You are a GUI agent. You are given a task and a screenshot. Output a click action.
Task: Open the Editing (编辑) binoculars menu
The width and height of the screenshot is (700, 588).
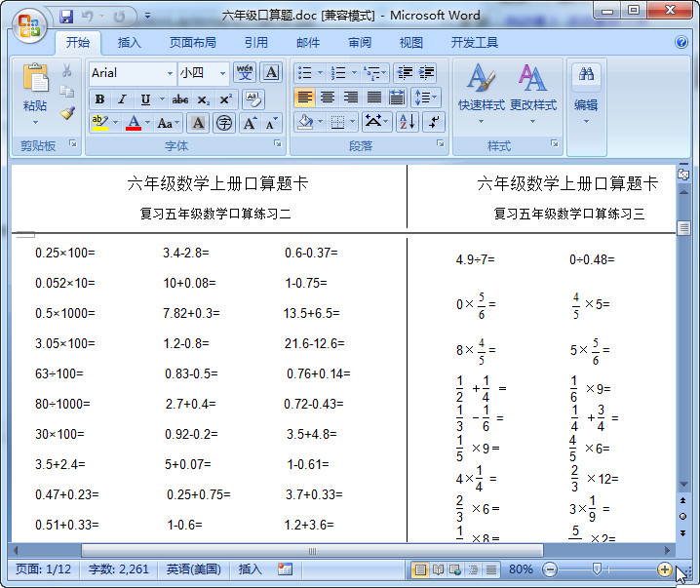click(586, 93)
